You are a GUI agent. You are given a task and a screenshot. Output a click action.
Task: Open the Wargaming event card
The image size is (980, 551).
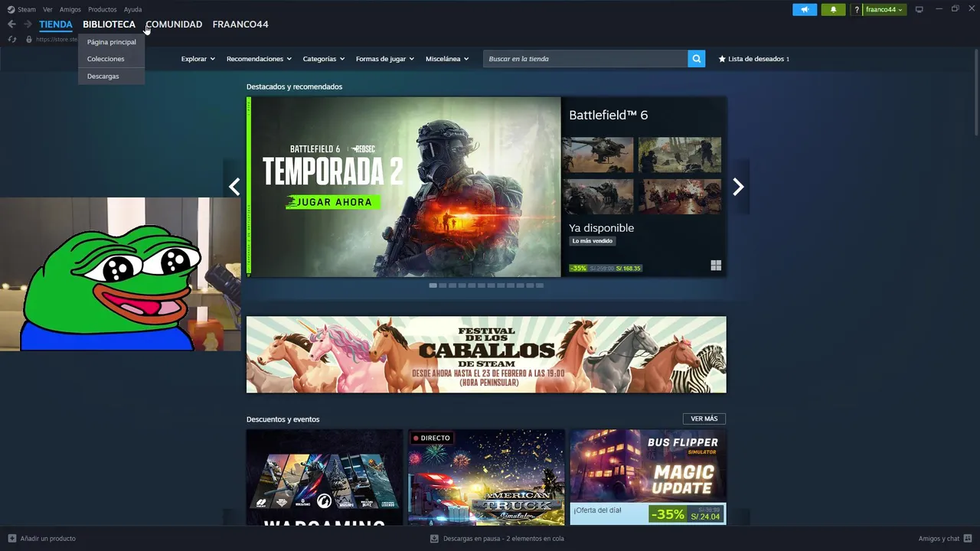pos(325,478)
